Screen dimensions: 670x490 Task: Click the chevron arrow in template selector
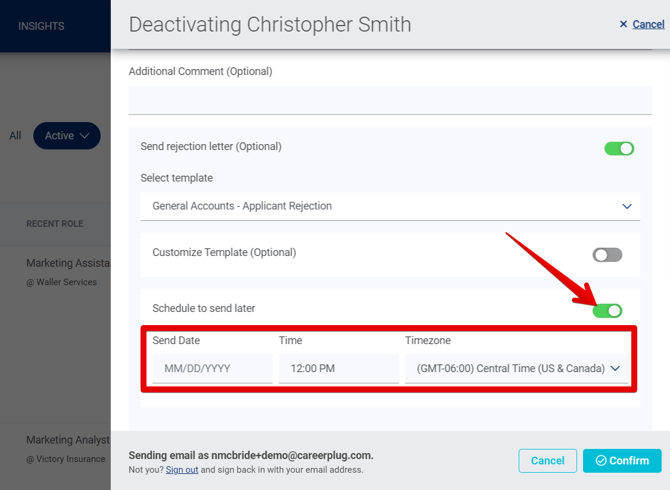[627, 207]
